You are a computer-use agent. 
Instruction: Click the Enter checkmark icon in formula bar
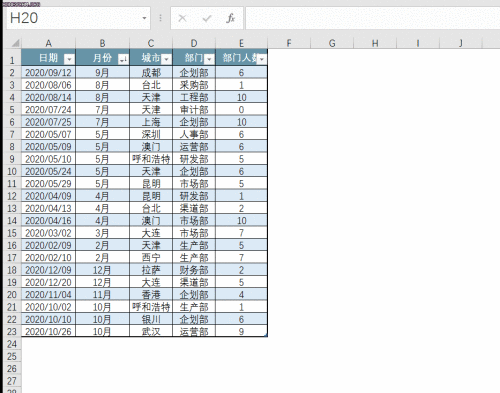tap(207, 18)
